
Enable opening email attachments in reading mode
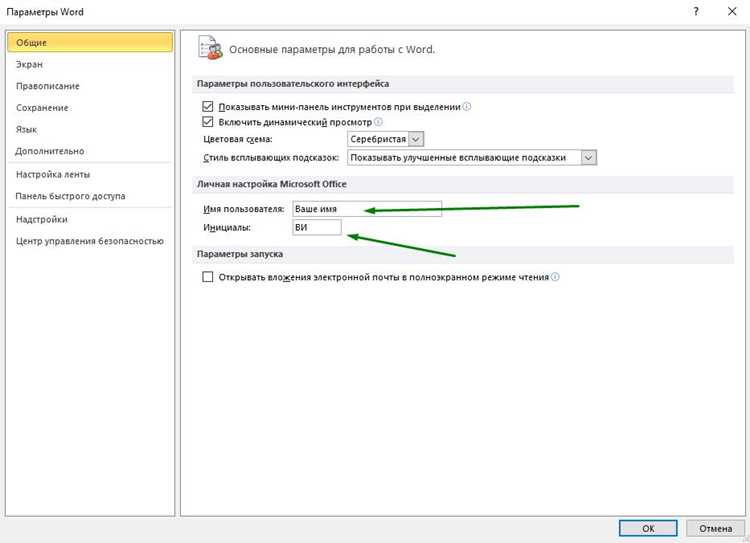point(208,277)
